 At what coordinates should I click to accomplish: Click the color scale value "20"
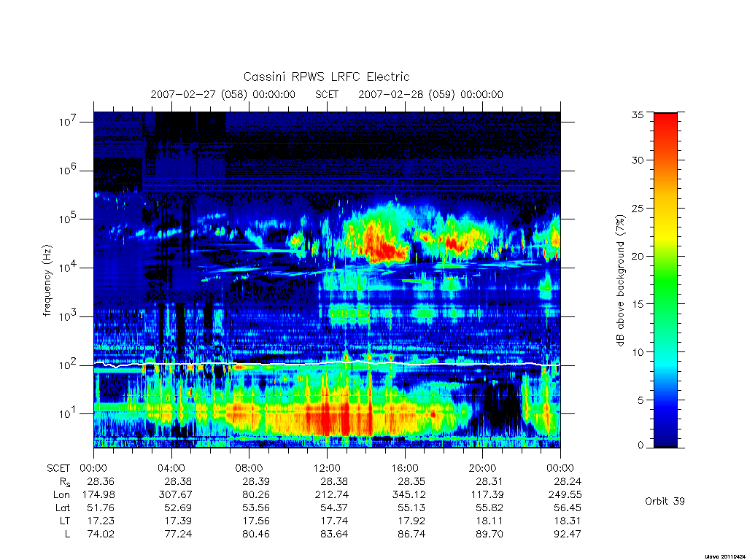pyautogui.click(x=637, y=256)
